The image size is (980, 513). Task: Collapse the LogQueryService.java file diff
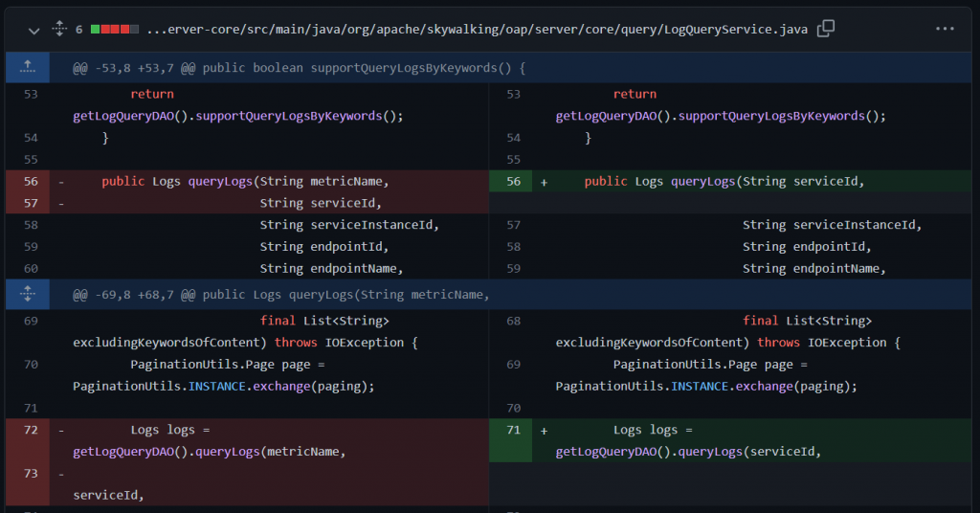point(34,30)
